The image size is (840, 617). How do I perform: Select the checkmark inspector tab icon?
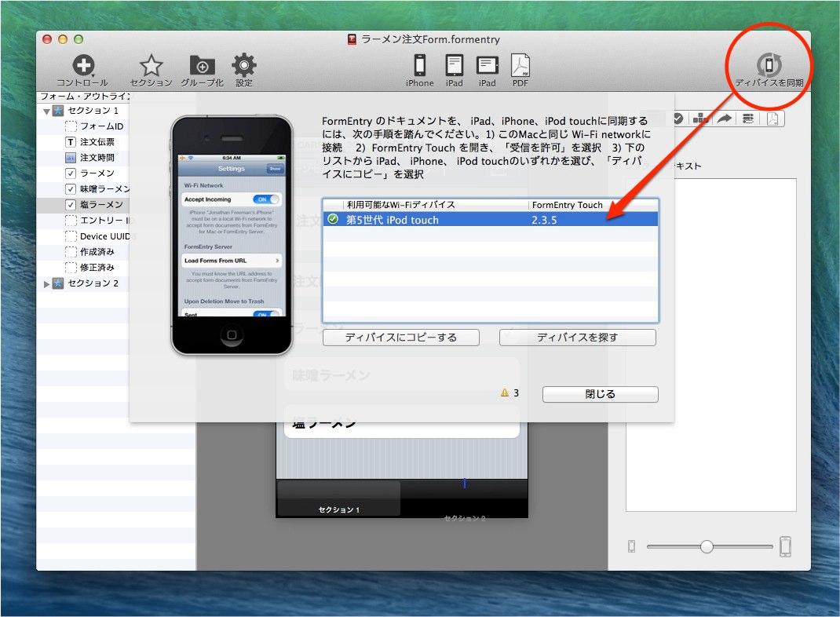pyautogui.click(x=677, y=119)
